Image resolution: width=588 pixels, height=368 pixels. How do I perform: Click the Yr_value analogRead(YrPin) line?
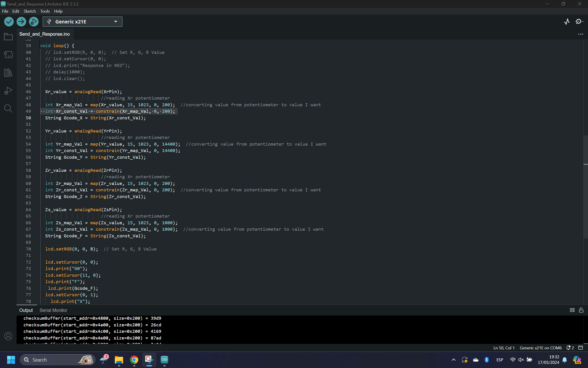point(83,131)
